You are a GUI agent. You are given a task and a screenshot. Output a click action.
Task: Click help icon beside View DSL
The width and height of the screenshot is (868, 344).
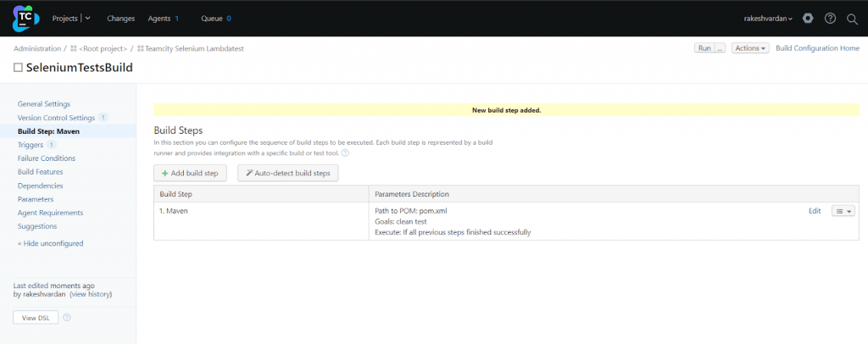pos(67,318)
